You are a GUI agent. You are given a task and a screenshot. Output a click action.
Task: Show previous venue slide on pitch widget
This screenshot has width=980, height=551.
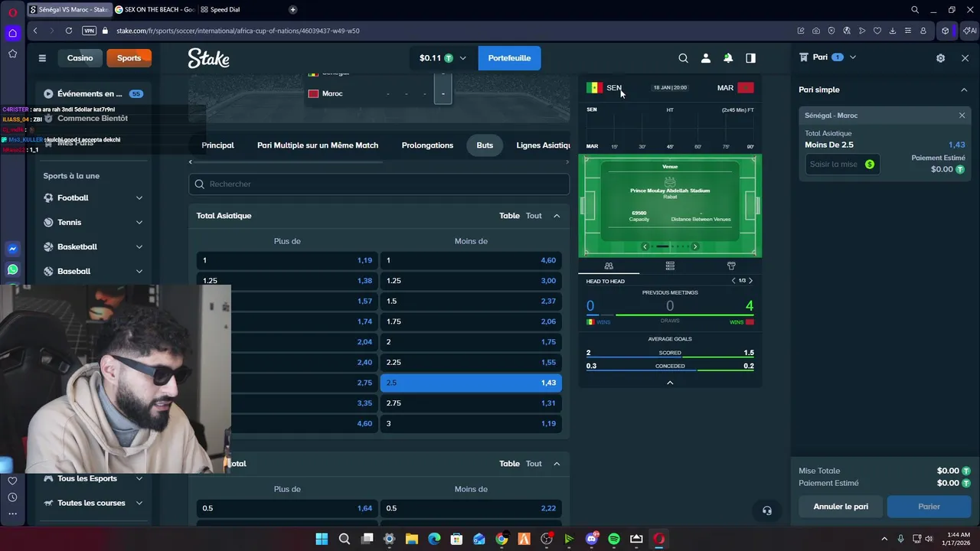[645, 246]
